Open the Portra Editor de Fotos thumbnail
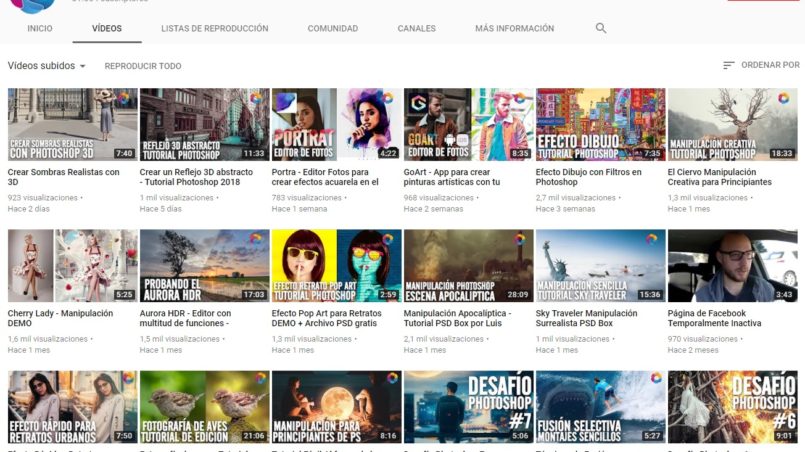 pos(337,125)
